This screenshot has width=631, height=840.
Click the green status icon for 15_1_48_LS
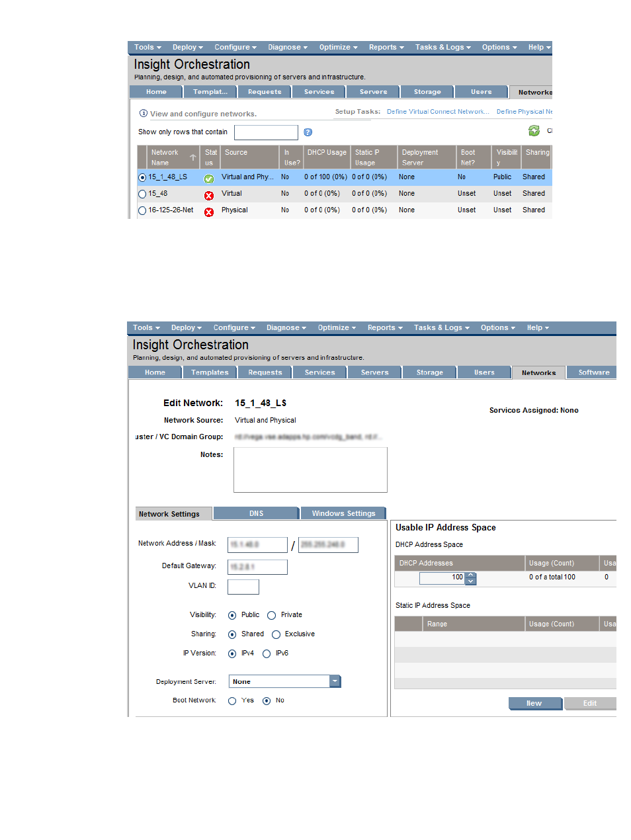tap(209, 179)
